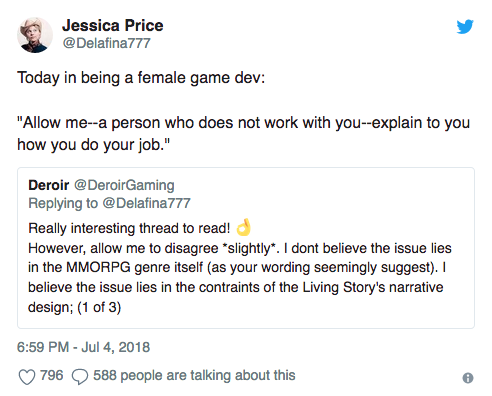Click the 796 likes count
Image resolution: width=492 pixels, height=396 pixels.
[x=51, y=375]
